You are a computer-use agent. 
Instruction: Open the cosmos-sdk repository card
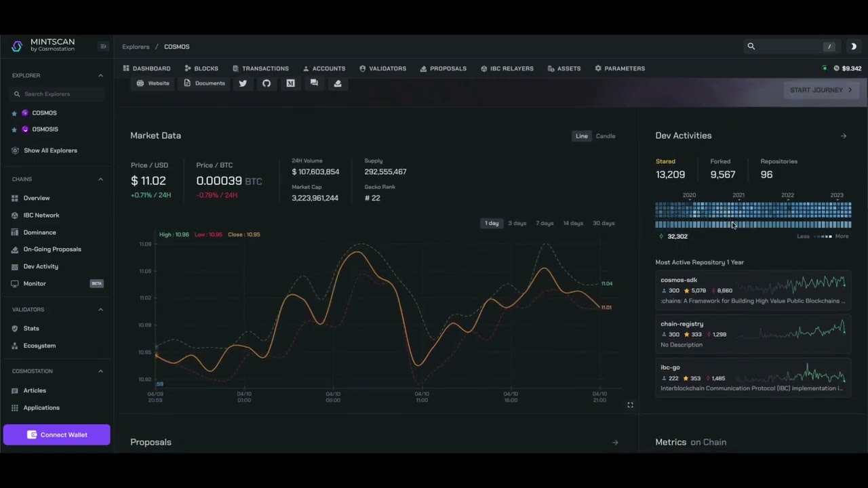tap(753, 290)
